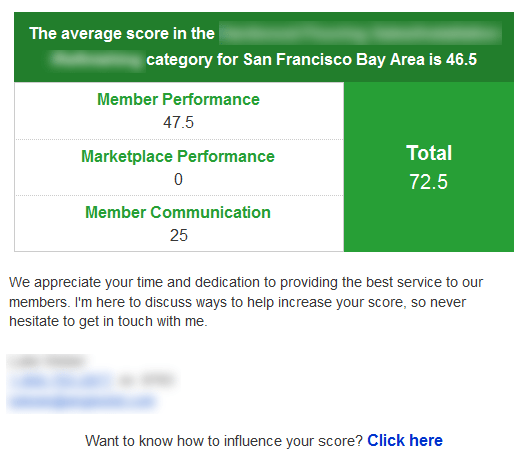Click "Want to know how to influence" text
Image resolution: width=526 pixels, height=466 pixels.
[224, 441]
